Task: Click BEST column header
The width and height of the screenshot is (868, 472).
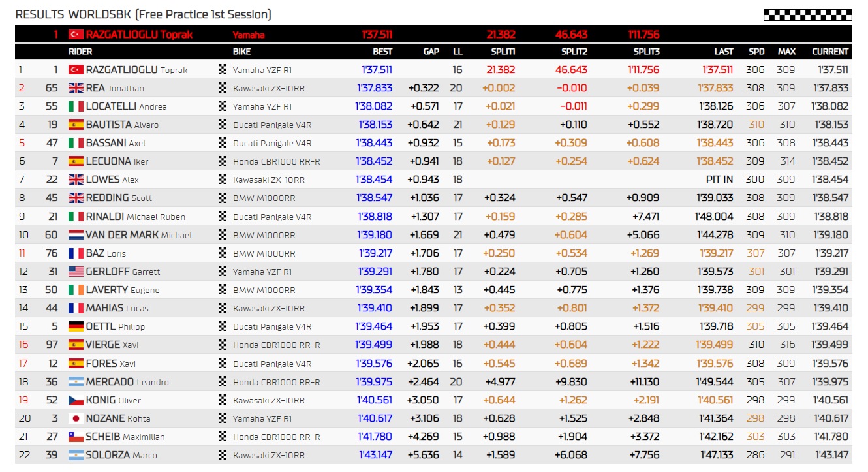Action: 382,51
